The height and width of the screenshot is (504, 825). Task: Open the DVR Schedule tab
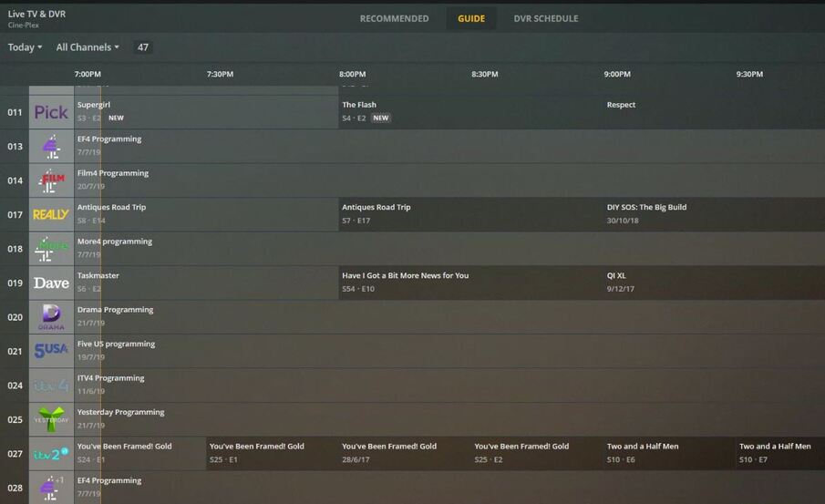pos(546,18)
